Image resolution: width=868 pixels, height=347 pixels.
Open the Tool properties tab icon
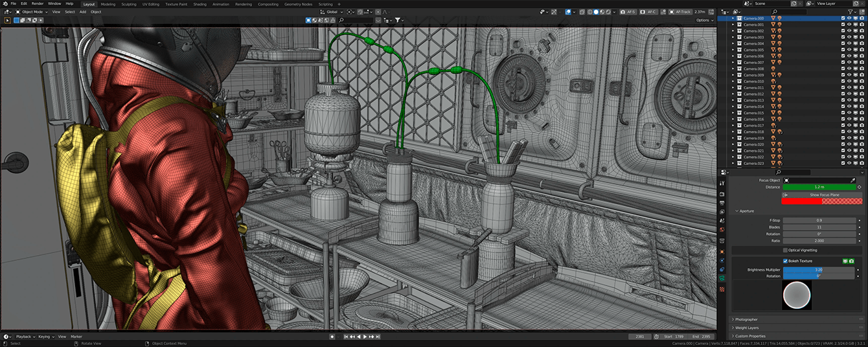[722, 184]
